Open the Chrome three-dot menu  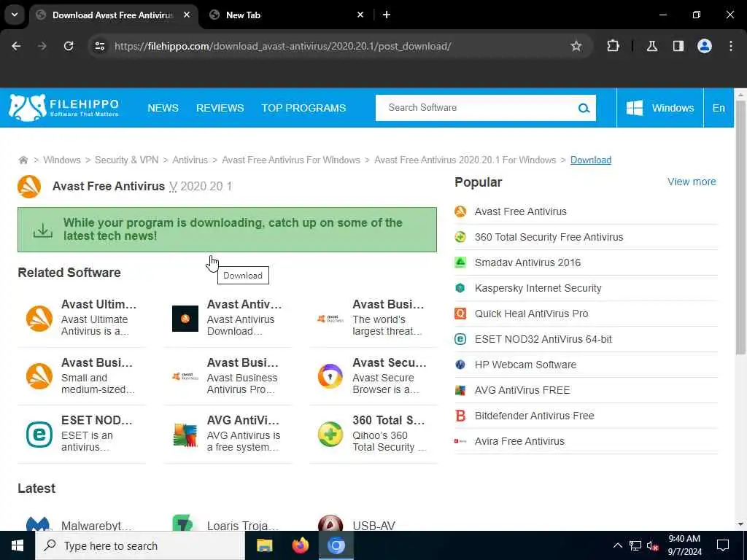click(x=731, y=46)
